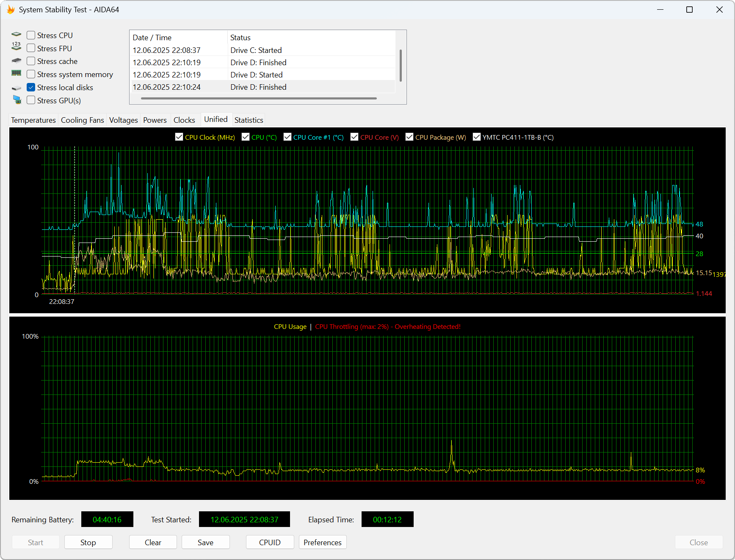Open the Cooling Fans tab
Viewport: 735px width, 560px height.
(82, 120)
